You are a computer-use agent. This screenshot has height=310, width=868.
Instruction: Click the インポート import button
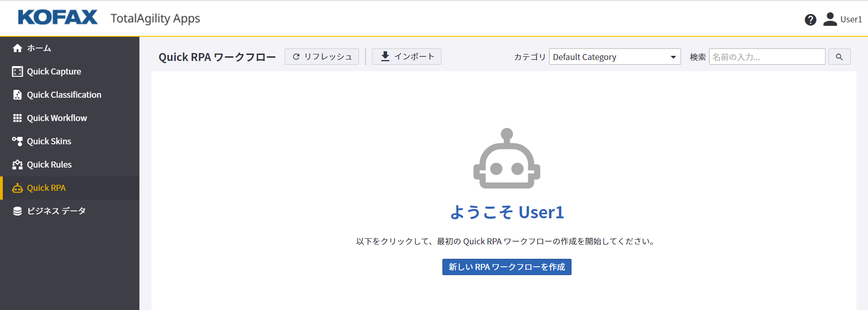point(406,56)
